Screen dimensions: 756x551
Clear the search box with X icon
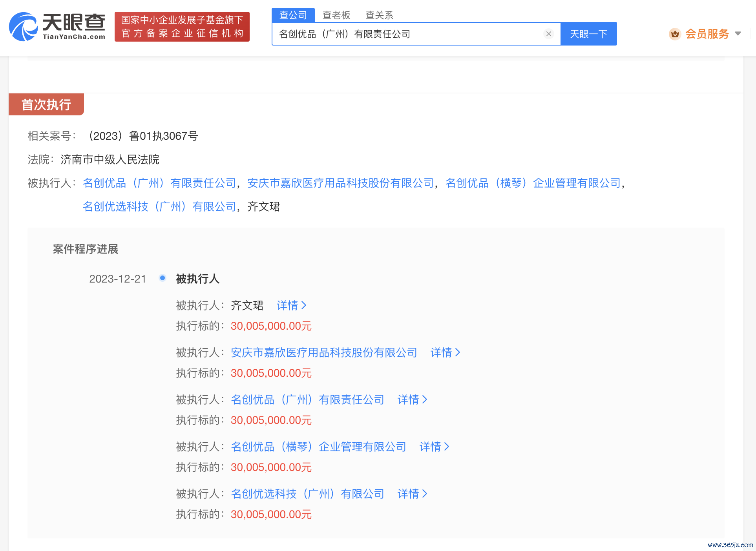point(548,34)
